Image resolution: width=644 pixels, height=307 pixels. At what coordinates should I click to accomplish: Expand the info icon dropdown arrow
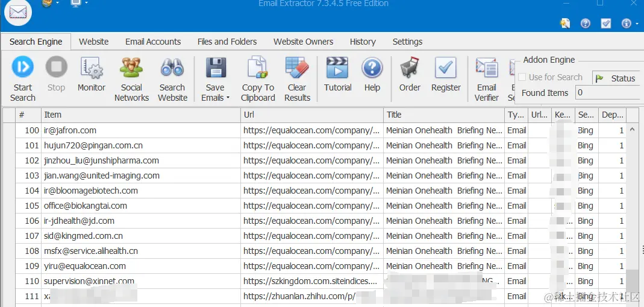[x=637, y=24]
